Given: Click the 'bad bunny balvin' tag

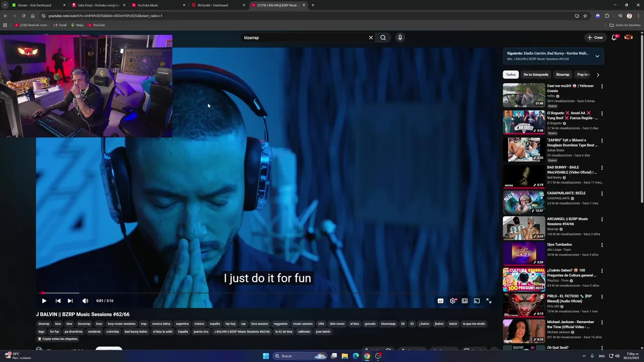Looking at the screenshot, I should click(x=136, y=332).
